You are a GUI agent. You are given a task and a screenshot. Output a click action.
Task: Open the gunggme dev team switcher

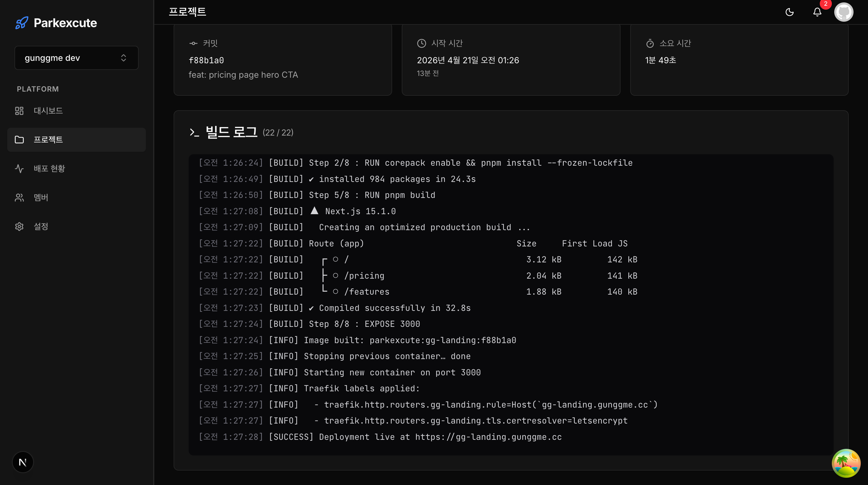[76, 58]
